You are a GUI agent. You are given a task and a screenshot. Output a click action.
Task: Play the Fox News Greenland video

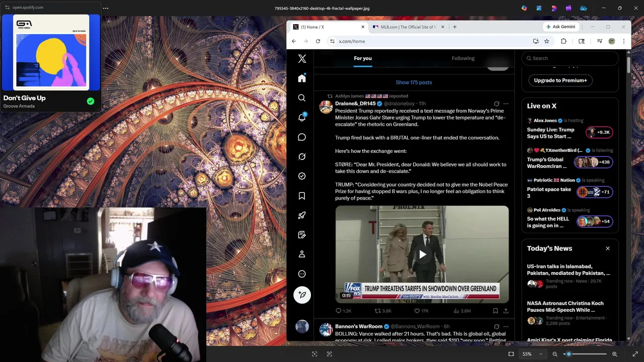(x=422, y=254)
